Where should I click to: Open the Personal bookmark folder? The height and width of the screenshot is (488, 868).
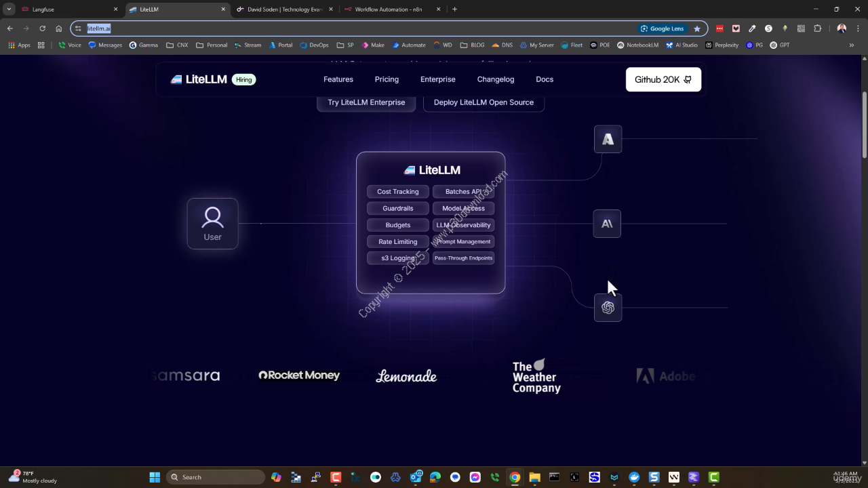[212, 45]
